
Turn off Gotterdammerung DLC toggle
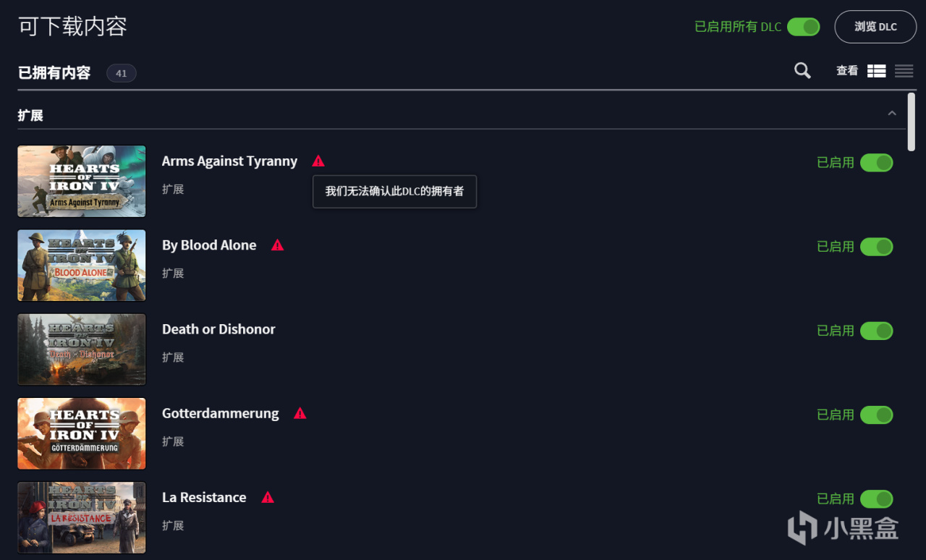(876, 415)
